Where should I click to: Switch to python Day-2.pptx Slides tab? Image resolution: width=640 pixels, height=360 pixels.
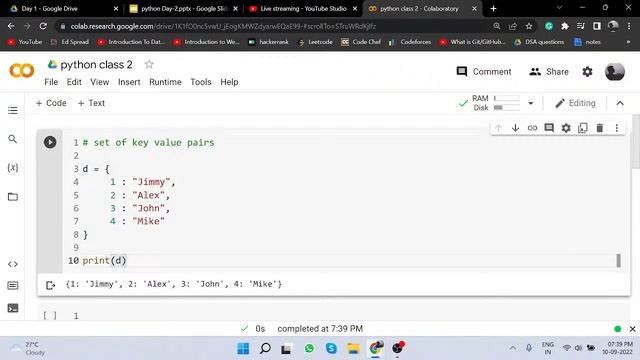[x=183, y=8]
